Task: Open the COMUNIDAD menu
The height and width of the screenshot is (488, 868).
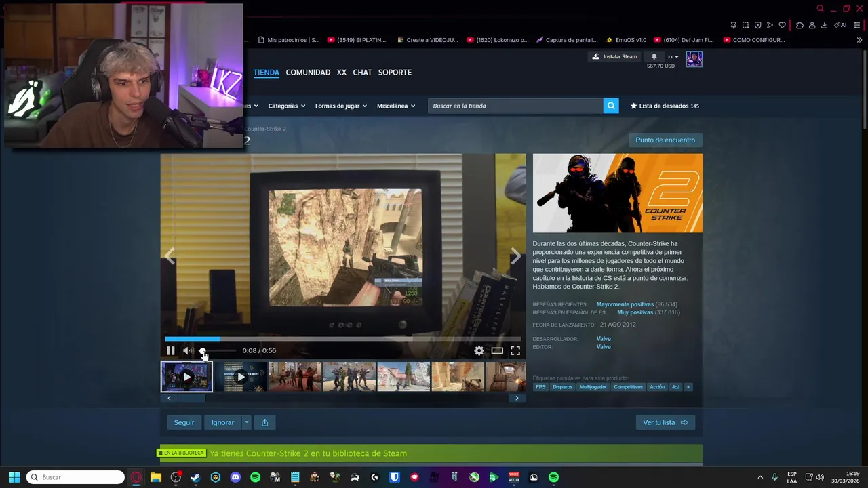Action: coord(308,73)
